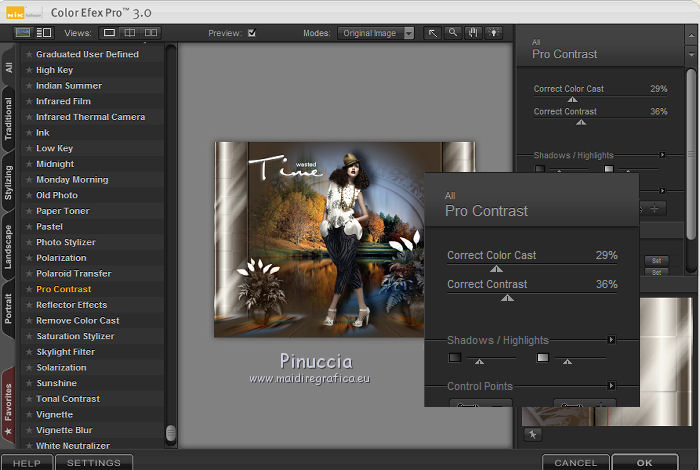Select the hand pan tool
Screen dimensions: 700x470
[473, 33]
